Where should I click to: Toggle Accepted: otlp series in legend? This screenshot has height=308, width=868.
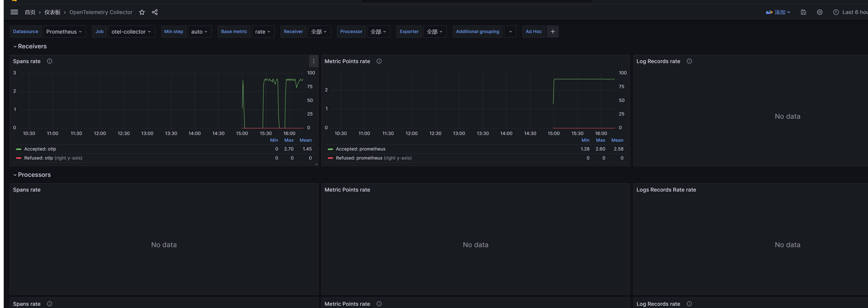point(40,149)
